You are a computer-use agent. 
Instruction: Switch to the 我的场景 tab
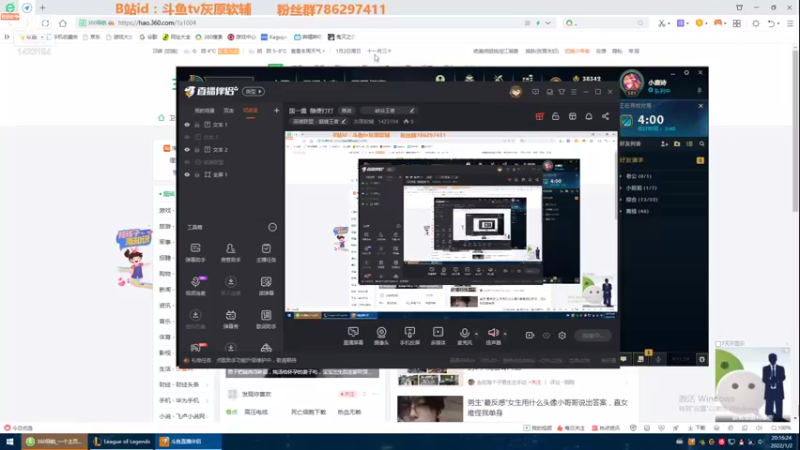coord(204,111)
